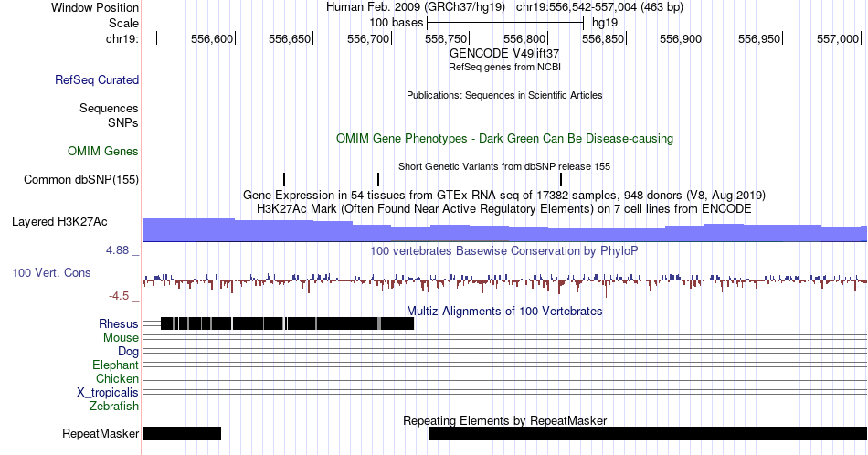
Task: Click the hg19 scale label
Action: tap(605, 23)
